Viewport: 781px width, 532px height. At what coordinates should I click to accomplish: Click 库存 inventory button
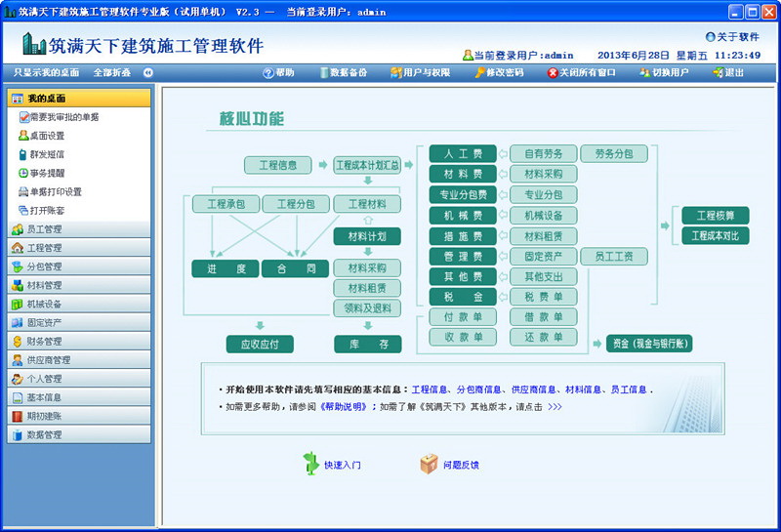368,345
